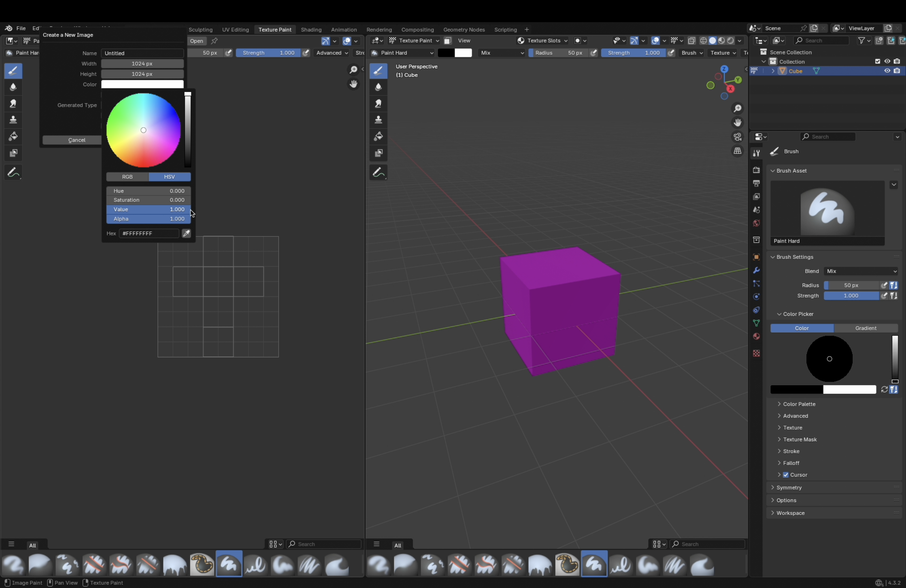Click the Advanced popover in image editor header
This screenshot has width=906, height=588.
coord(332,53)
